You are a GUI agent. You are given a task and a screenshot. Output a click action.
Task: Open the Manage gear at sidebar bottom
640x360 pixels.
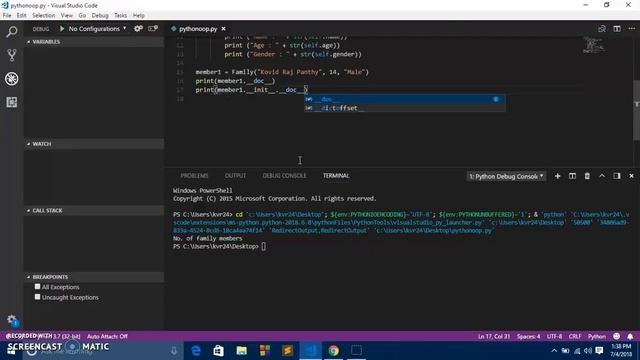point(11,320)
